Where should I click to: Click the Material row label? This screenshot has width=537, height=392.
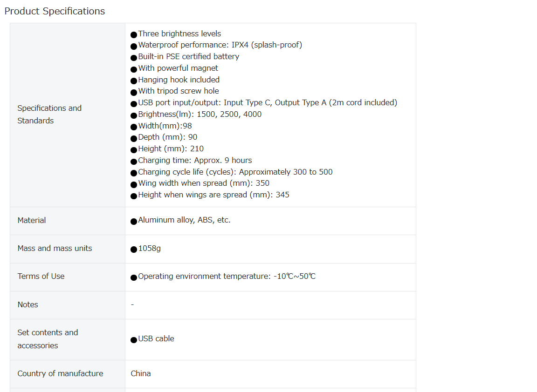click(32, 220)
